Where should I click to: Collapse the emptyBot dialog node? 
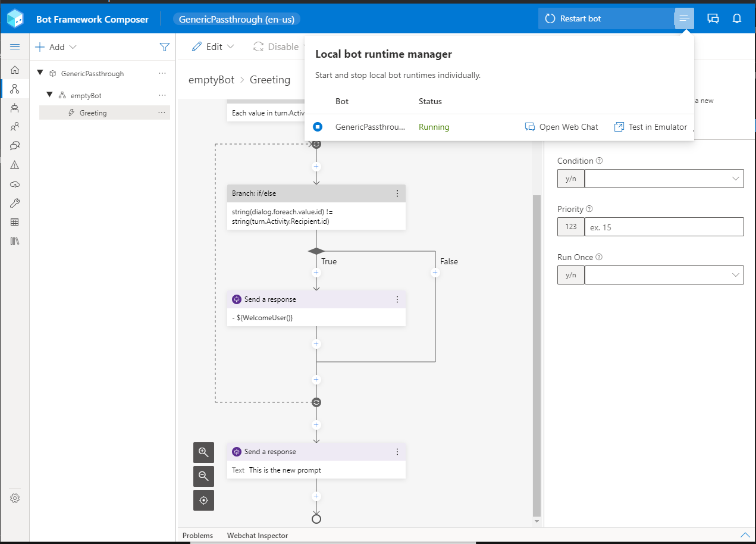pyautogui.click(x=50, y=95)
